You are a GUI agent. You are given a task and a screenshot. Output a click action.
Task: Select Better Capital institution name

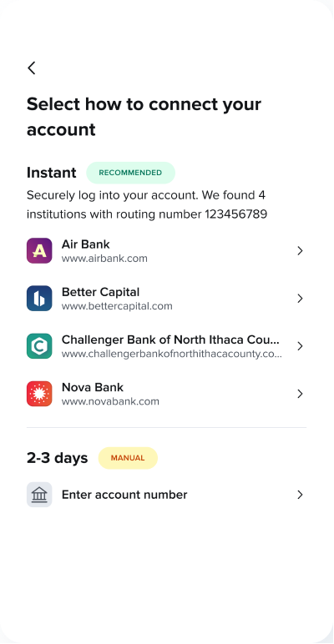[100, 292]
